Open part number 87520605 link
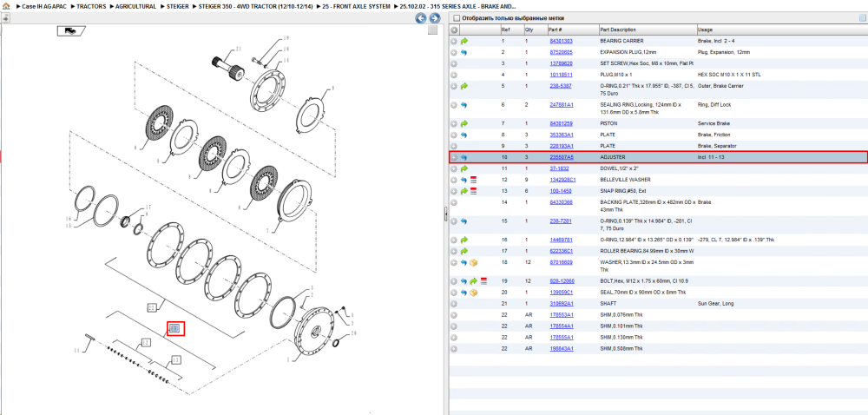This screenshot has height=415, width=868. click(x=561, y=53)
